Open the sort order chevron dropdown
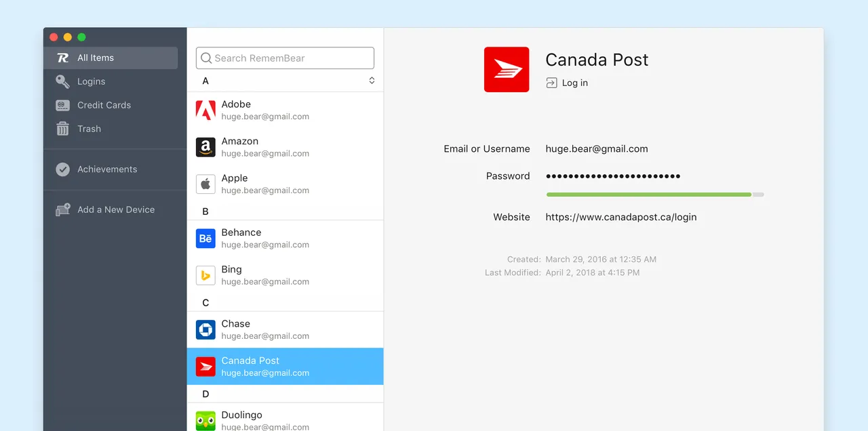868x431 pixels. 372,81
